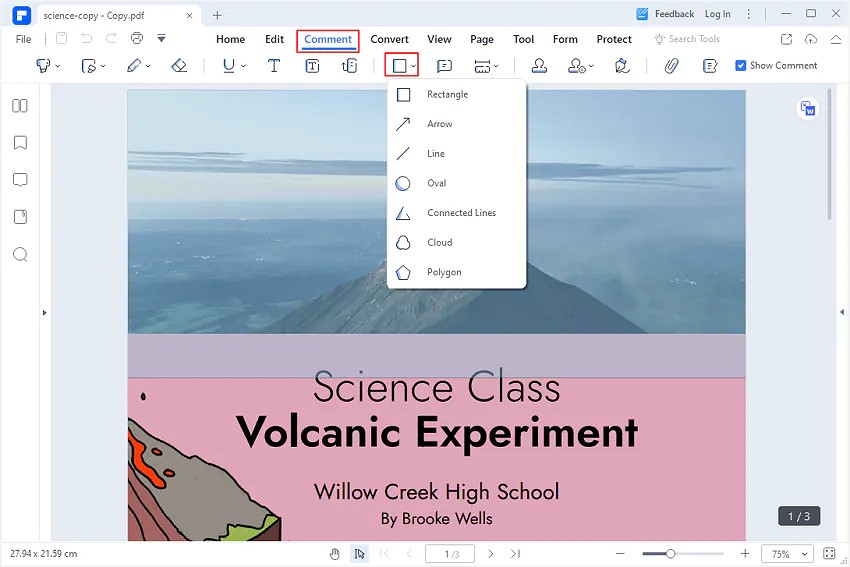The height and width of the screenshot is (567, 850).
Task: Click the zoom slider handle
Action: coord(671,553)
